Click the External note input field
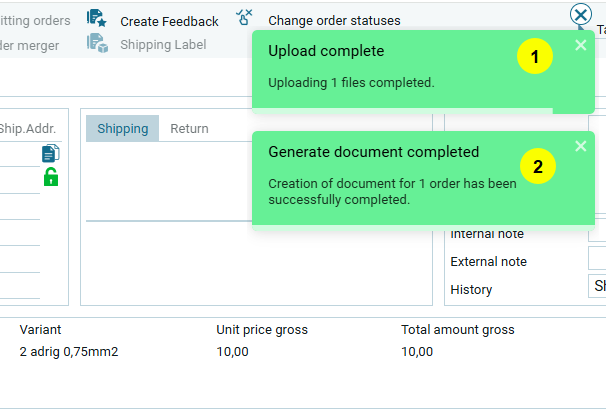This screenshot has width=606, height=415. (597, 259)
